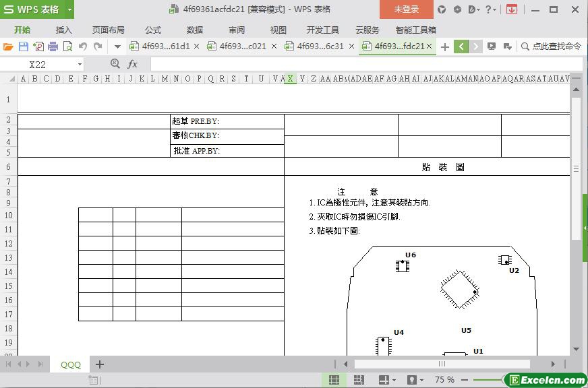Switch to 公式 ribbon tab
The image size is (588, 388).
(153, 30)
